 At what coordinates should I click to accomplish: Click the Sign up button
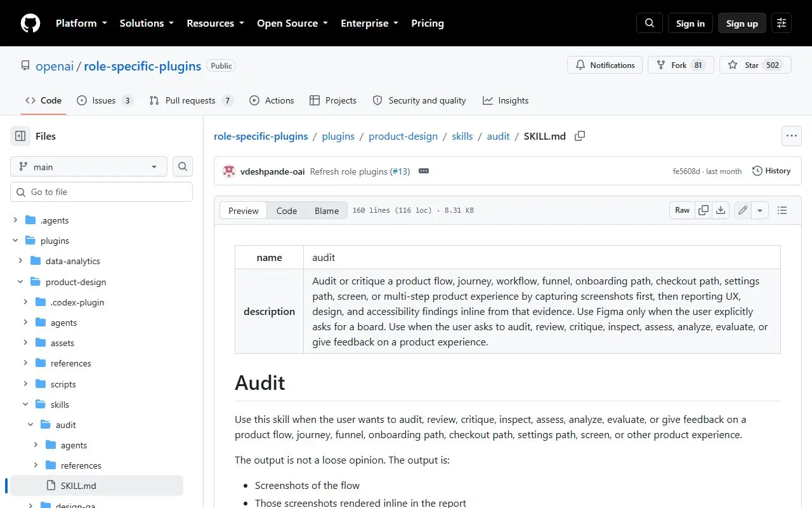pyautogui.click(x=742, y=23)
